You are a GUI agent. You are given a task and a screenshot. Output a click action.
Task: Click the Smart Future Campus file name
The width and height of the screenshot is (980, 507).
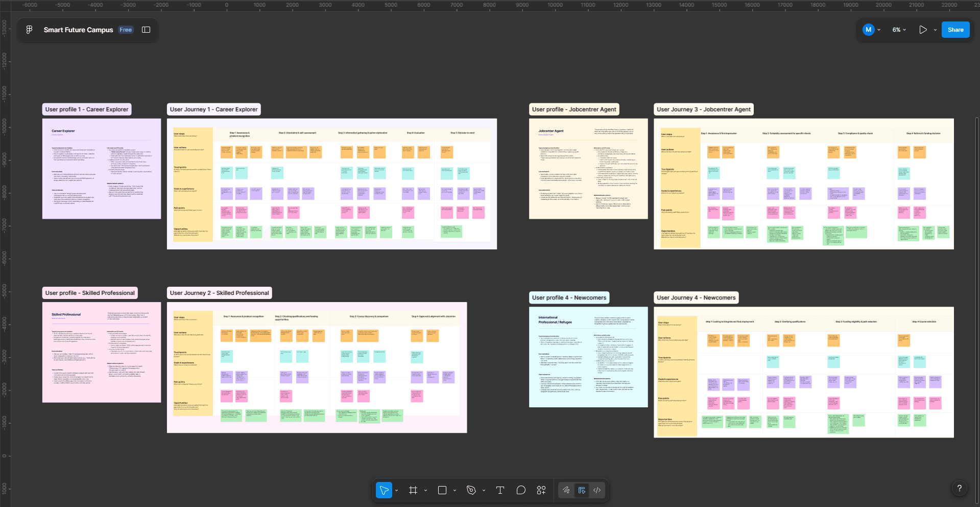[78, 30]
